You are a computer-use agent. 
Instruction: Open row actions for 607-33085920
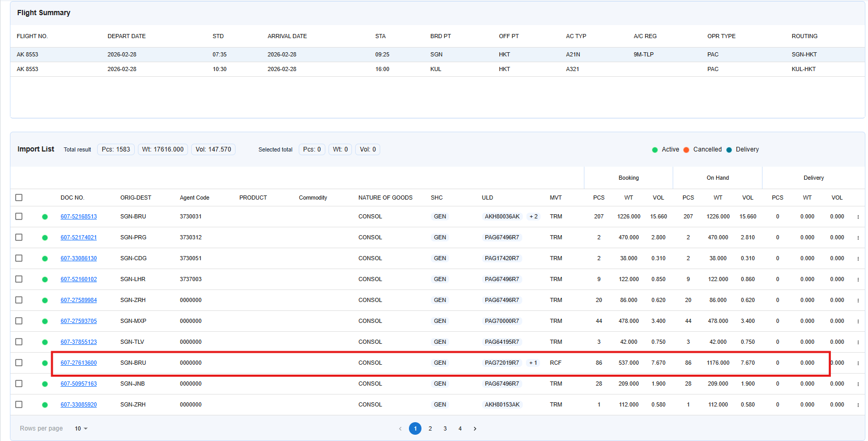858,405
